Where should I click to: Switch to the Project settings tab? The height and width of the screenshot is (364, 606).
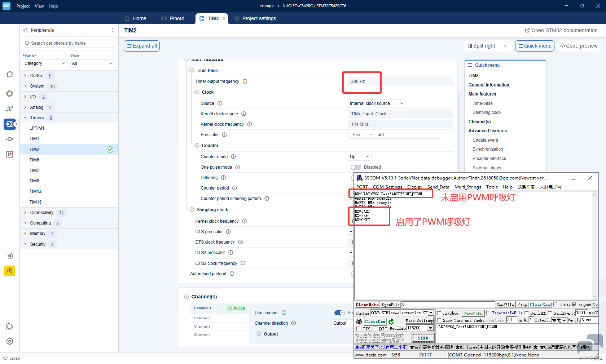click(255, 18)
